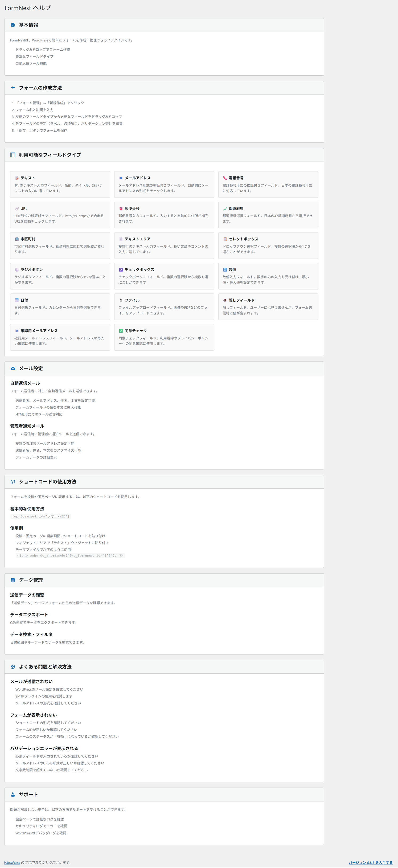Click the URL link icon
Viewport: 398px width, 868px height.
(x=17, y=208)
